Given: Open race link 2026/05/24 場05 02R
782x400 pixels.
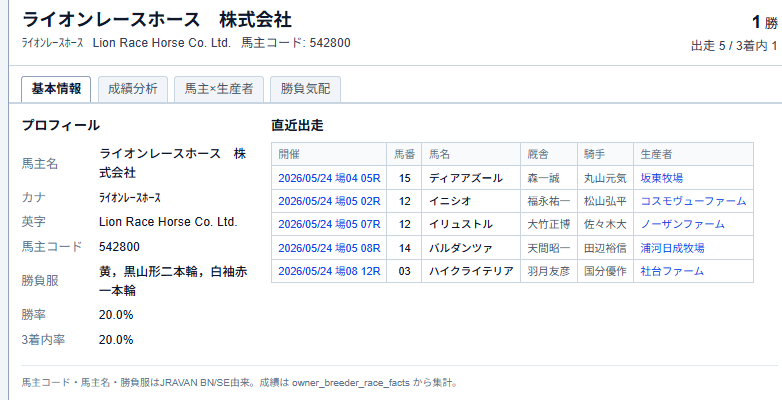Looking at the screenshot, I should pyautogui.click(x=329, y=201).
